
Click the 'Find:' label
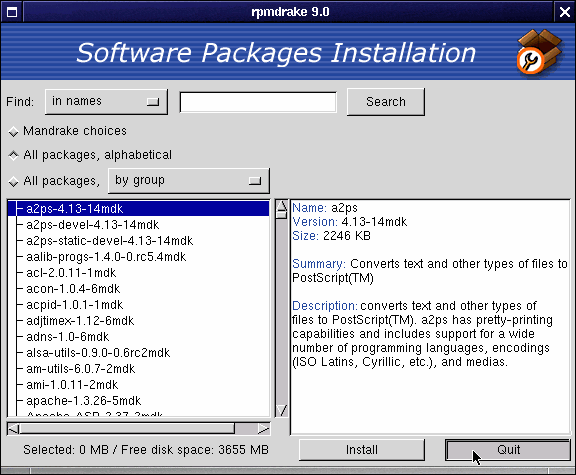pos(20,102)
